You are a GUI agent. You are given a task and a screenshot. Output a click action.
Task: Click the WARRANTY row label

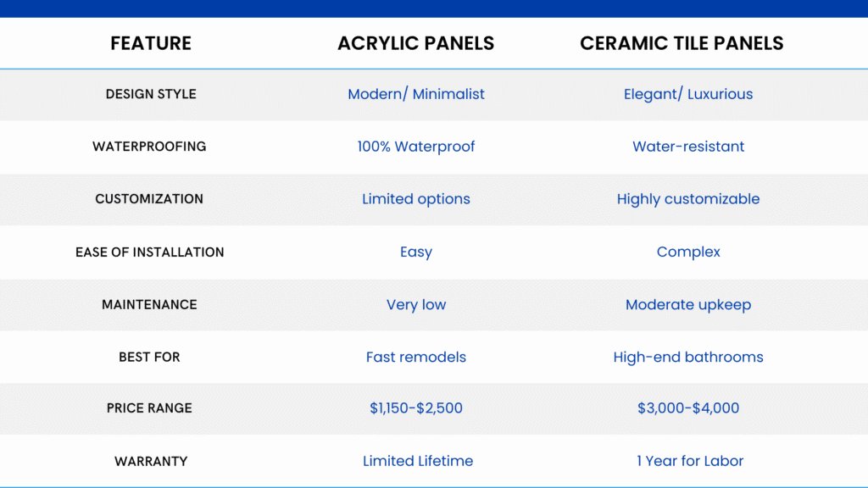coord(150,461)
